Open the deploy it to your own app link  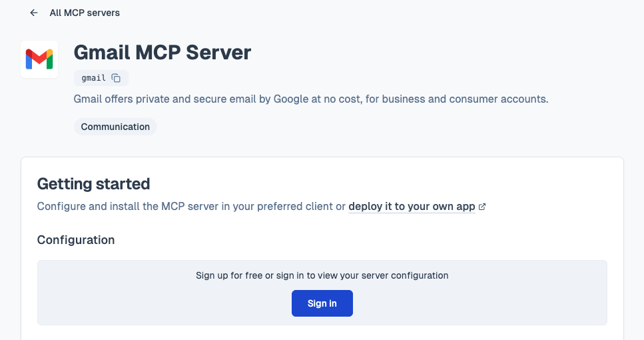[x=412, y=207]
